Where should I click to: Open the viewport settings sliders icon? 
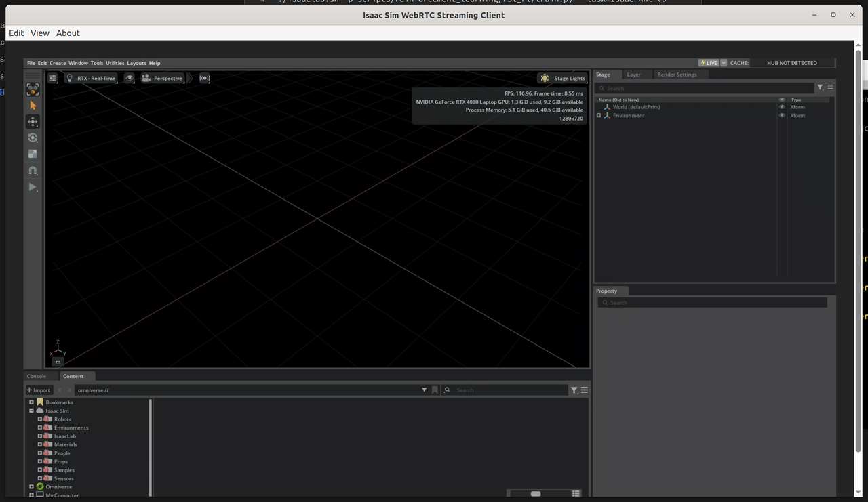click(52, 78)
